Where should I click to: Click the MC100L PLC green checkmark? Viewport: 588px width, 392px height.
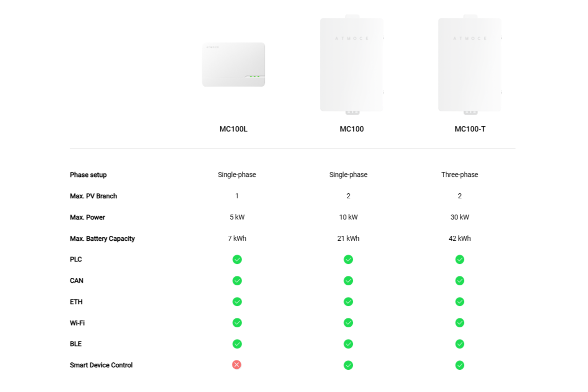[237, 260]
